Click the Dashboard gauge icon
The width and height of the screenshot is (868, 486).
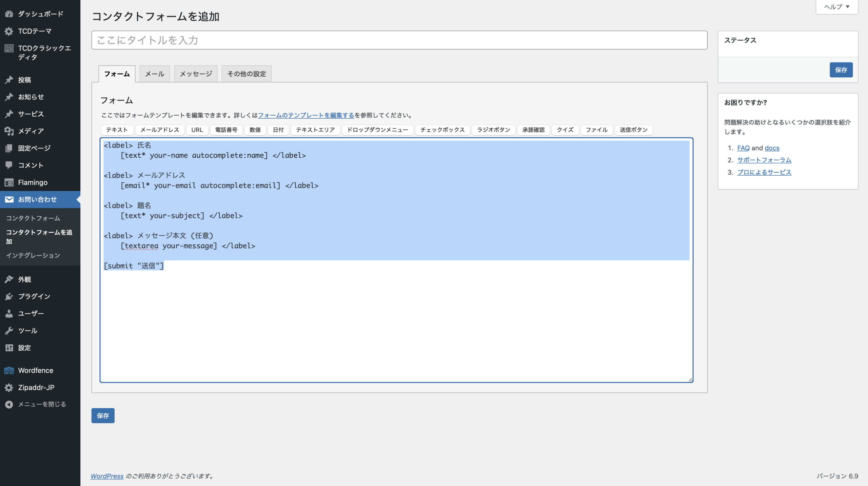(x=9, y=14)
